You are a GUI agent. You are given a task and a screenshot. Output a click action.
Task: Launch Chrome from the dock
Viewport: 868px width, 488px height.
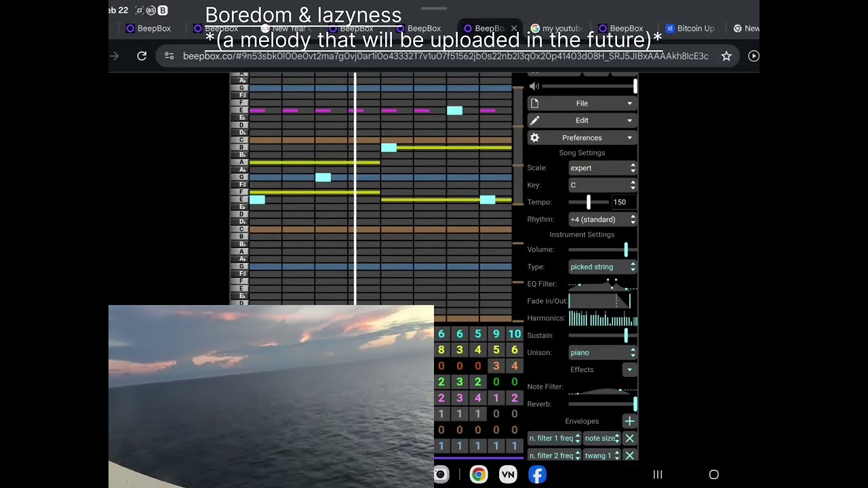[x=479, y=474]
